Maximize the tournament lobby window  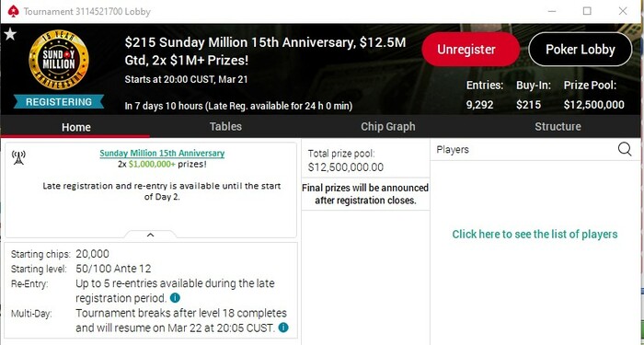click(587, 11)
